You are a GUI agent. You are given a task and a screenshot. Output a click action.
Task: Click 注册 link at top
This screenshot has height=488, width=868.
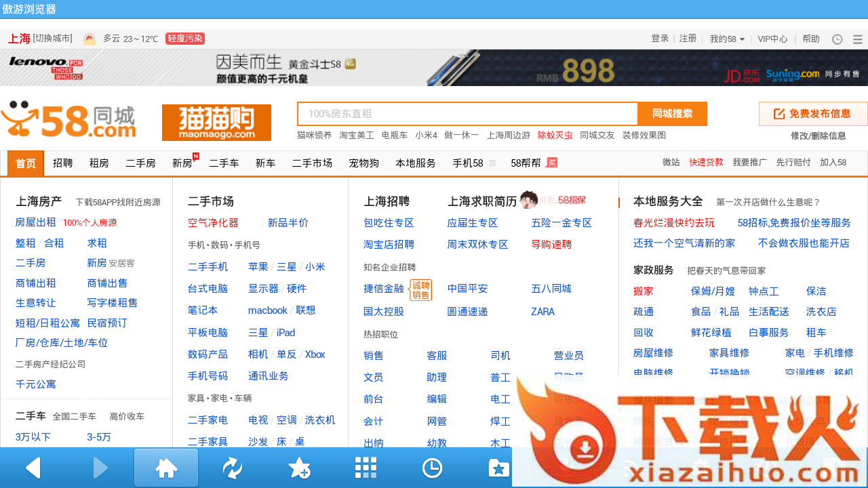688,39
